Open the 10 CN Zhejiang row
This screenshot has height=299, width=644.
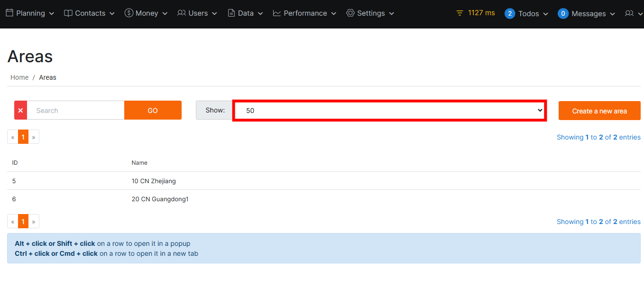[154, 181]
